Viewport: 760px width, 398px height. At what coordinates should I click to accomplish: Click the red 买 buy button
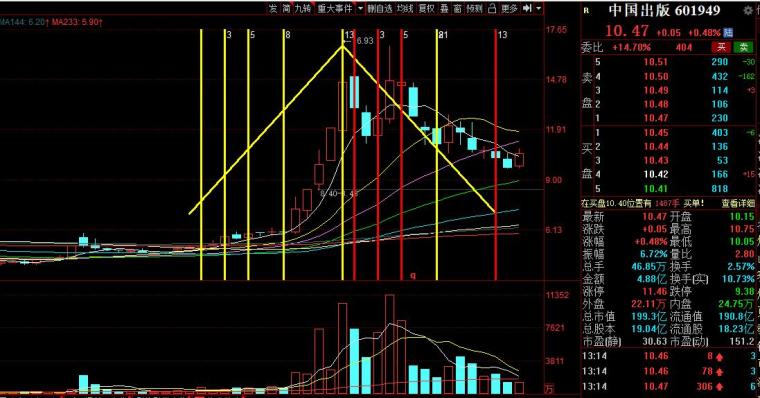721,47
